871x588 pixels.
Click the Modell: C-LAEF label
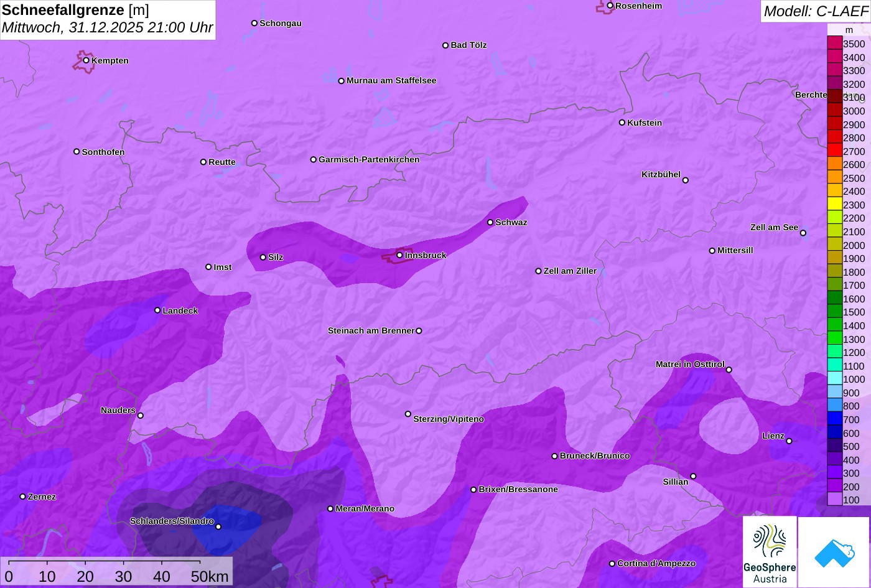tap(816, 11)
